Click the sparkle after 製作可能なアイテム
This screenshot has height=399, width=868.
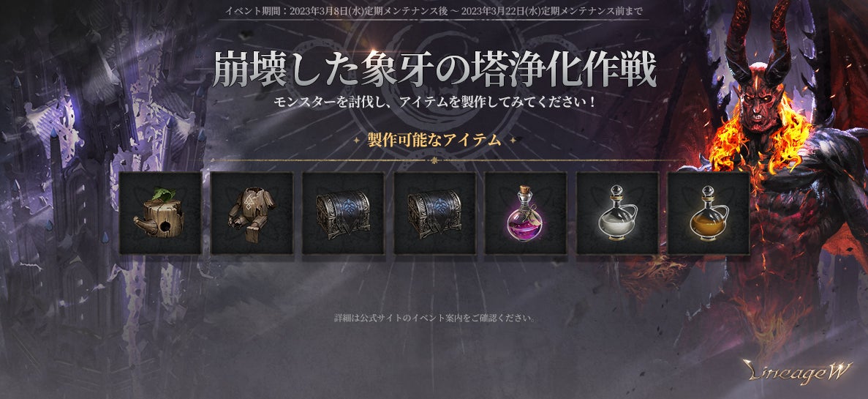click(513, 141)
